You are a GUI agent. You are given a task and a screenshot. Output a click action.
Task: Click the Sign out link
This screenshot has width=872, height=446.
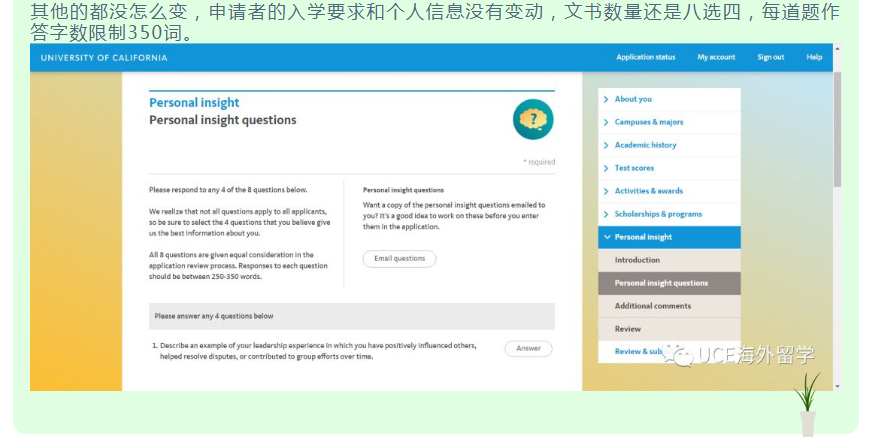[x=770, y=57]
